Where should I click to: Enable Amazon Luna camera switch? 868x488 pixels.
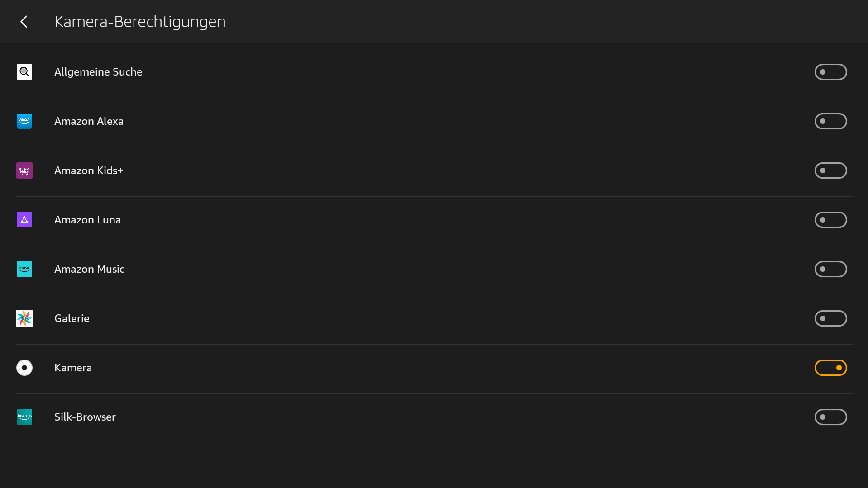830,220
